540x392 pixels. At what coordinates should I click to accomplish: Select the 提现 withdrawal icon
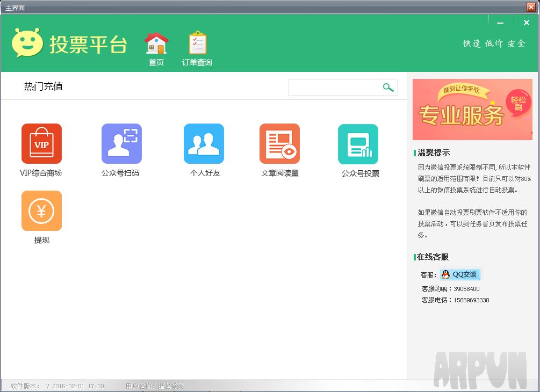pos(41,210)
